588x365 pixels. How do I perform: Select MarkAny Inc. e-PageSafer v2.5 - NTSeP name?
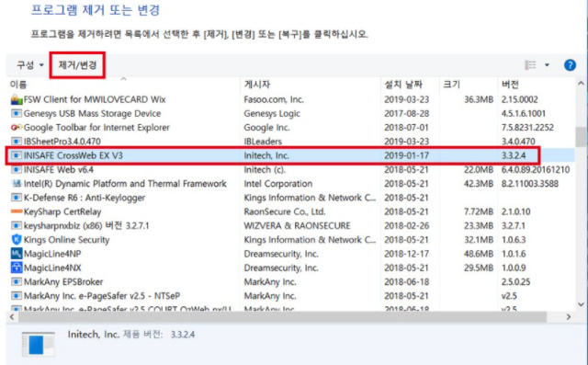[102, 296]
